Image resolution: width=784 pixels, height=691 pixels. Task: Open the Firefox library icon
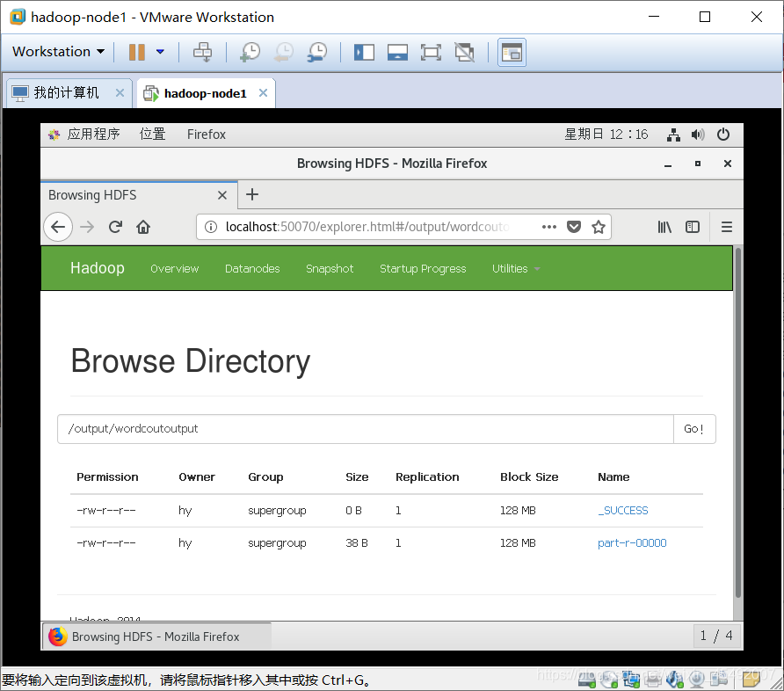click(x=664, y=227)
